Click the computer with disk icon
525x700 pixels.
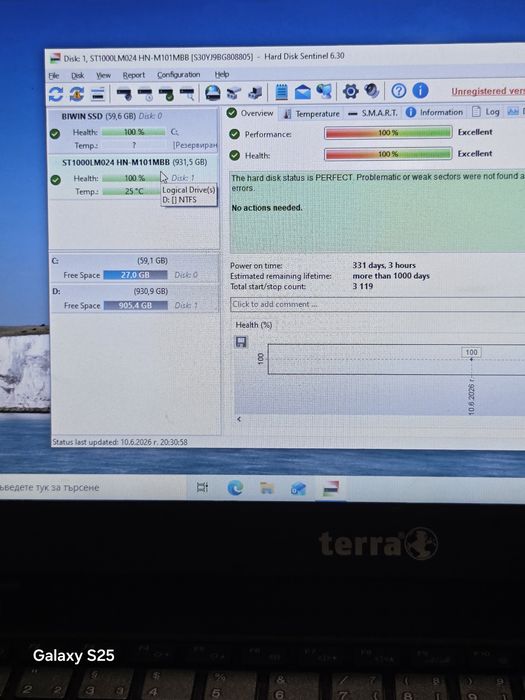[255, 93]
